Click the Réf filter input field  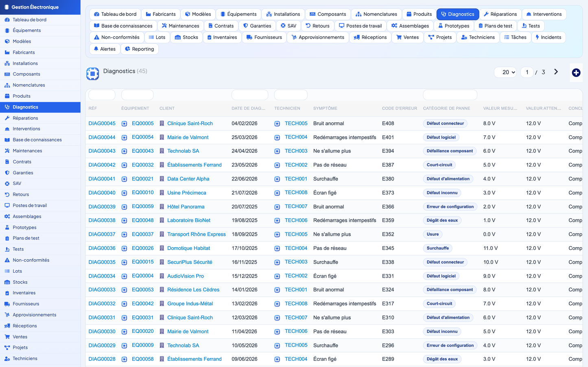(102, 95)
